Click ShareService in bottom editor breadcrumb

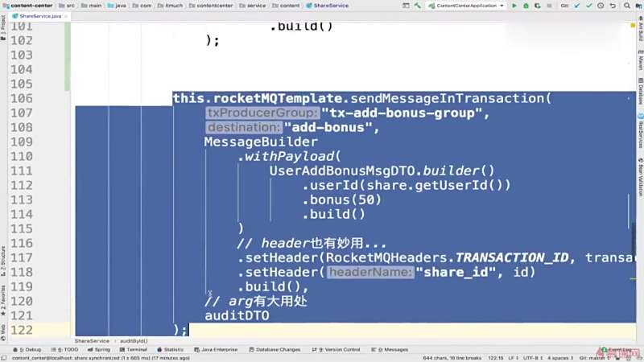click(x=92, y=341)
